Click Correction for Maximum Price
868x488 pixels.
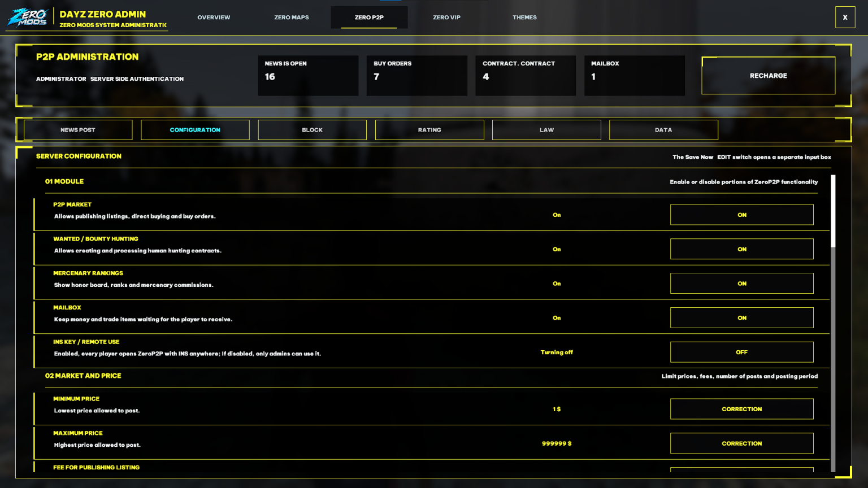(x=741, y=443)
